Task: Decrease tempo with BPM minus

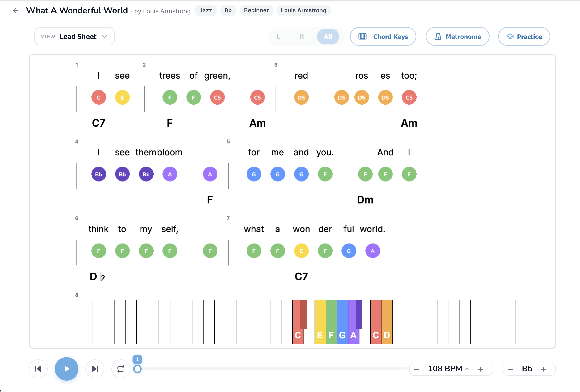Action: [x=417, y=369]
